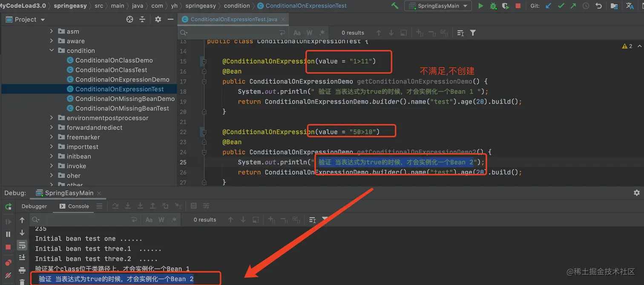The width and height of the screenshot is (644, 285).
Task: Click console line 'Initial bean test one ......'
Action: [x=89, y=239]
